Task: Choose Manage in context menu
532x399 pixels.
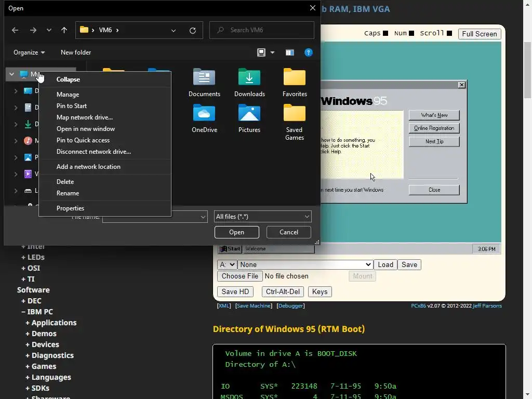Action: coord(105,95)
